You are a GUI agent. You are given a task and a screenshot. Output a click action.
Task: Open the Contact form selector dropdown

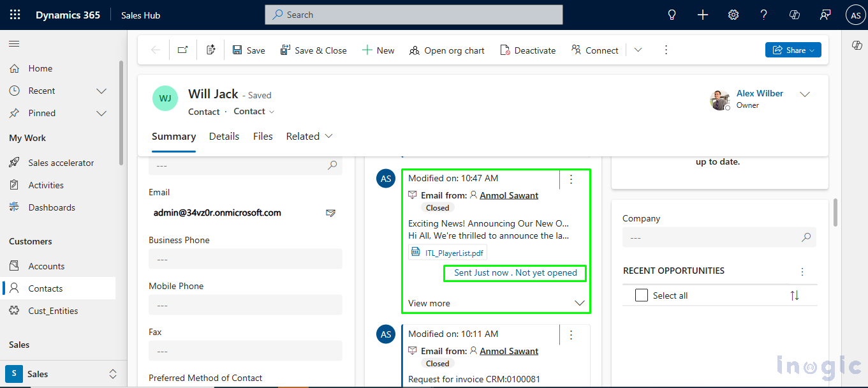point(254,111)
